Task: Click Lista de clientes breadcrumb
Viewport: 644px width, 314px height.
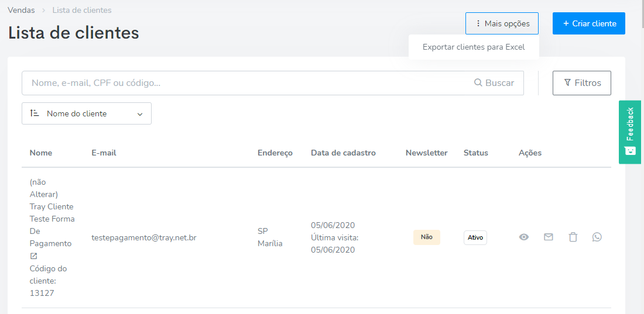Action: 82,11
